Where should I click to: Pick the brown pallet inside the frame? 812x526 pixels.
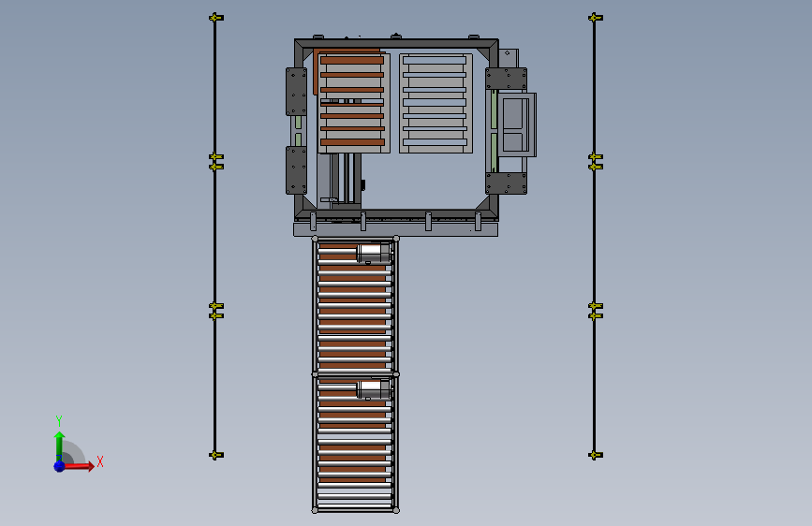(353, 103)
